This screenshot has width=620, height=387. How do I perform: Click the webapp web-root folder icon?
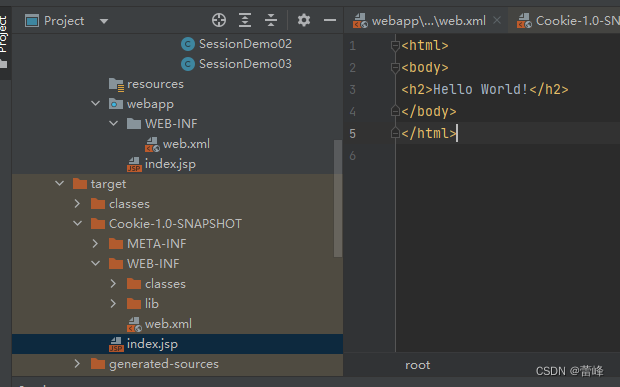pos(116,104)
